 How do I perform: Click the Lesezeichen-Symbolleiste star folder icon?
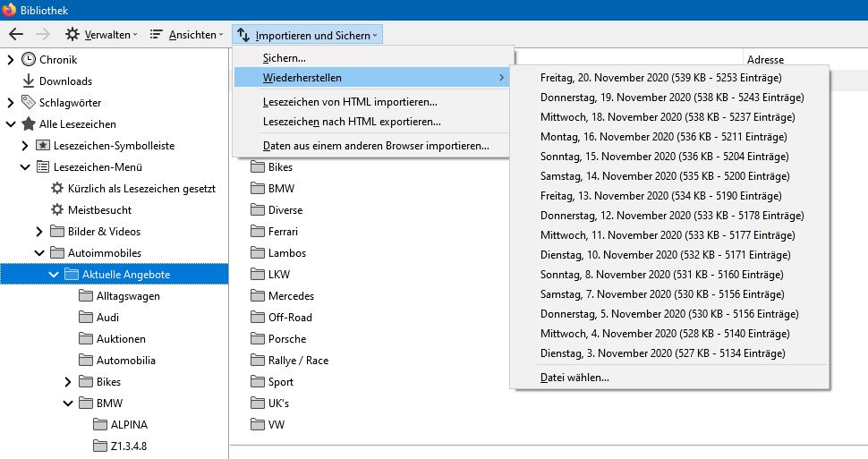pyautogui.click(x=43, y=146)
